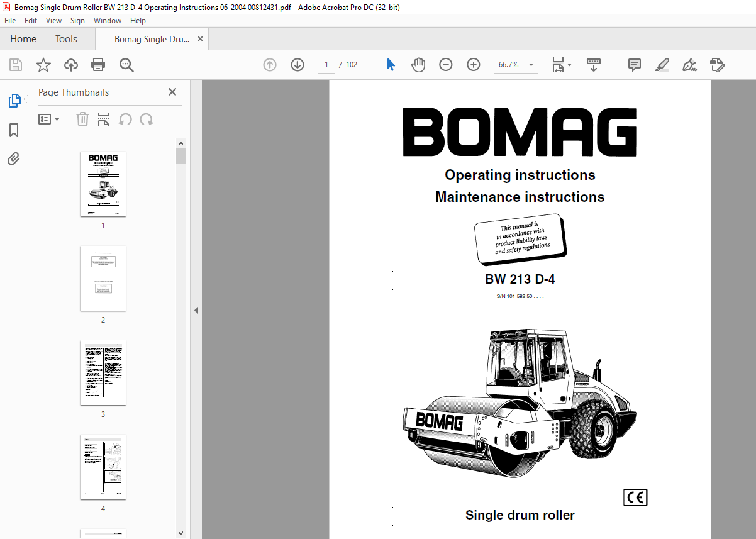Go to previous page using the up arrow
This screenshot has width=756, height=539.
(x=270, y=65)
